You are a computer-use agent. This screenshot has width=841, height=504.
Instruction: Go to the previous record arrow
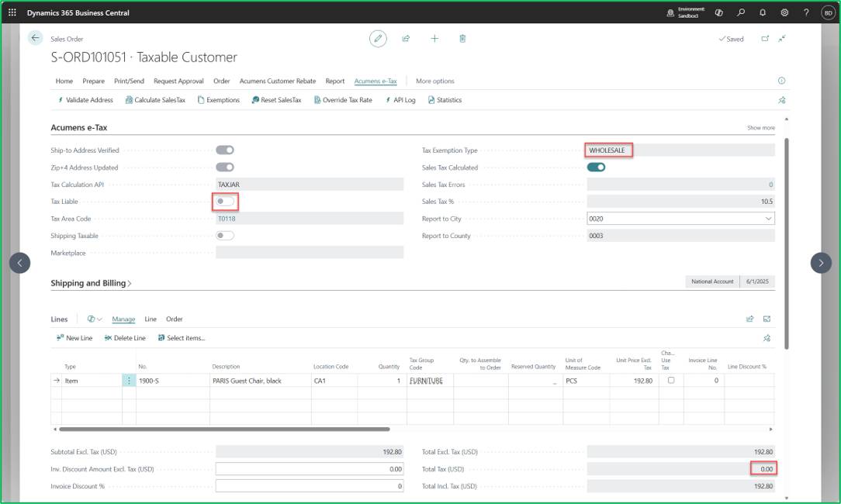(x=20, y=263)
